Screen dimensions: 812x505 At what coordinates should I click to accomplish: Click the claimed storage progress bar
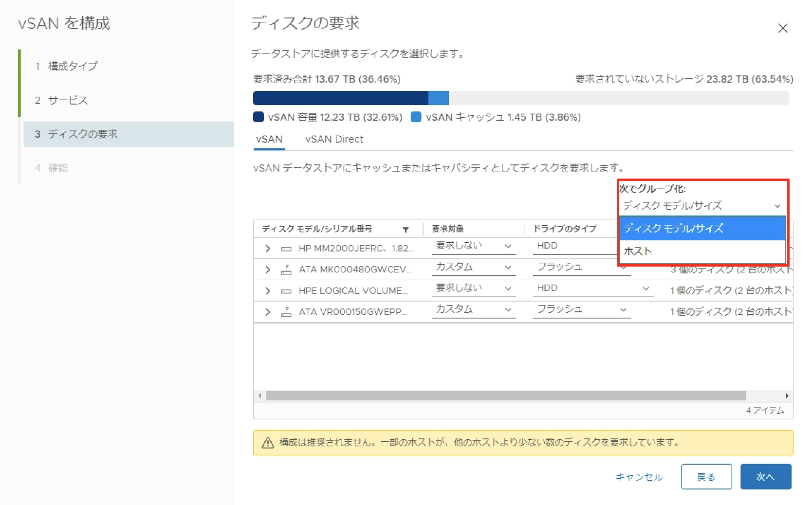(521, 98)
